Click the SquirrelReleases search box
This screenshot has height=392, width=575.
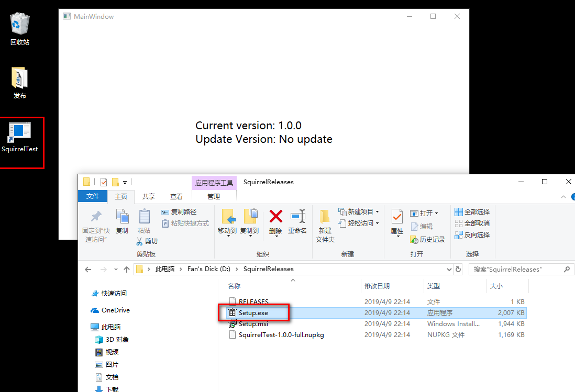pyautogui.click(x=516, y=268)
